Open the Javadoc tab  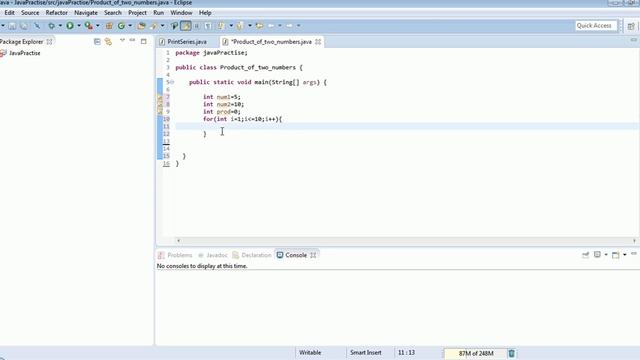pos(213,255)
